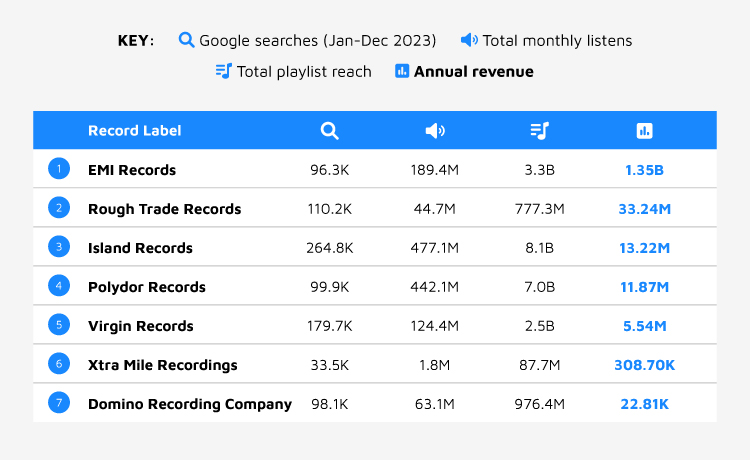750x460 pixels.
Task: Click the Record Label column header
Action: (134, 131)
